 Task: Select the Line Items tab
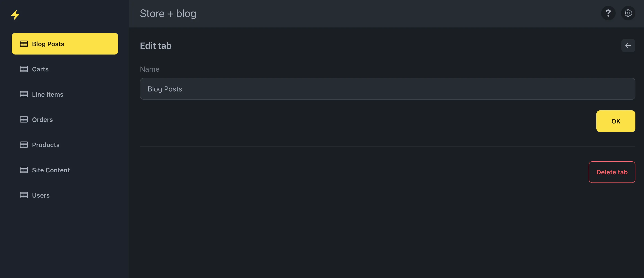48,94
